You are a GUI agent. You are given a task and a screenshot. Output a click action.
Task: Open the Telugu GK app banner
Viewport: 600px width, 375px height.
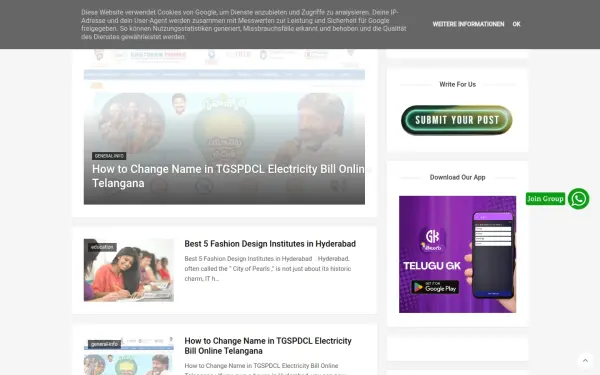[x=457, y=254]
